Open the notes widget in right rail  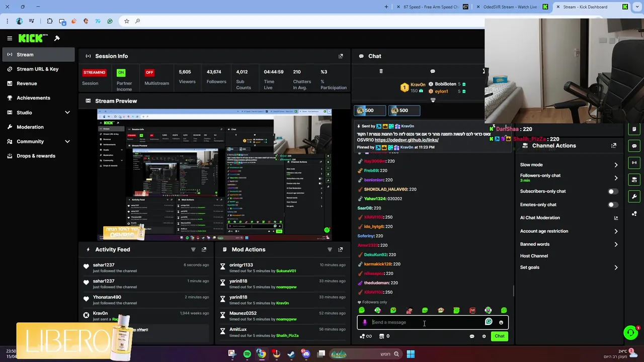pos(634,129)
